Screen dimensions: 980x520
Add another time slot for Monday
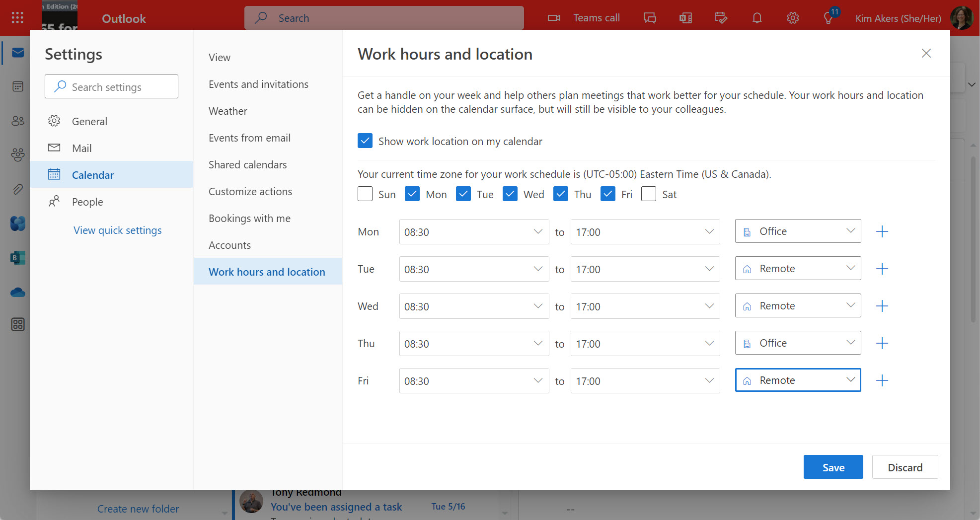click(882, 231)
